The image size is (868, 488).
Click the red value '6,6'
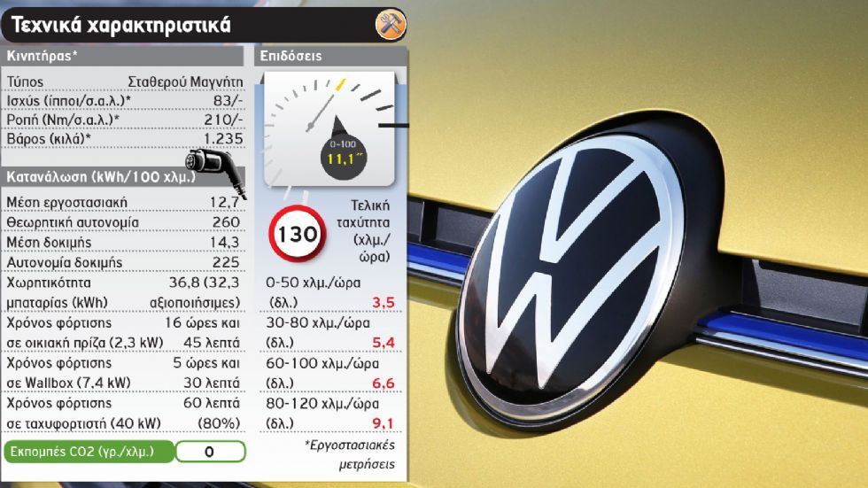coord(384,383)
